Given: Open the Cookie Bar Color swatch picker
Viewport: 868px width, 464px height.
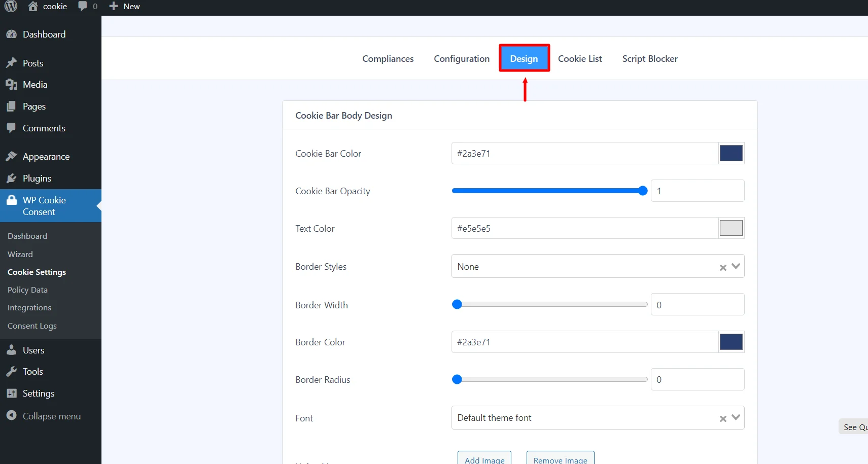Looking at the screenshot, I should click(731, 153).
